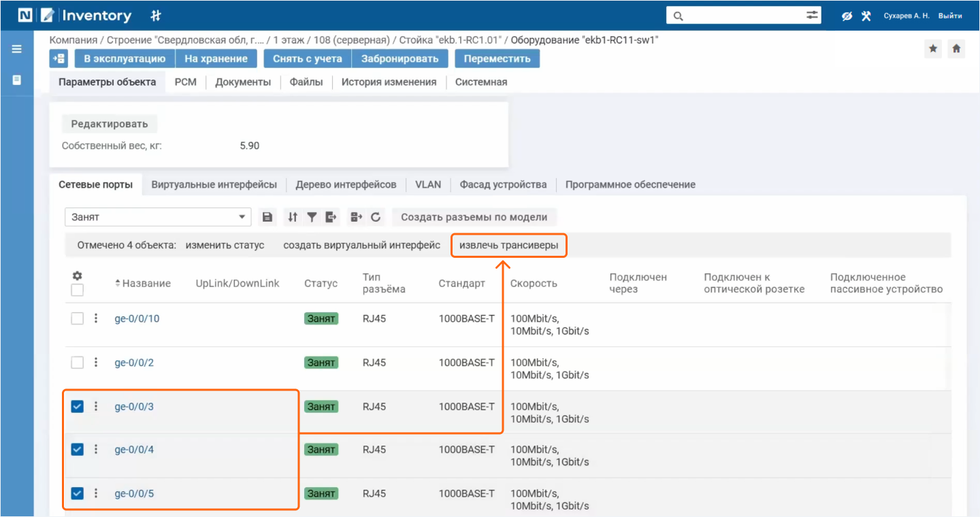Image resolution: width=980 pixels, height=517 pixels.
Task: Click the tools (hammer and wrench) icon
Action: click(x=866, y=16)
